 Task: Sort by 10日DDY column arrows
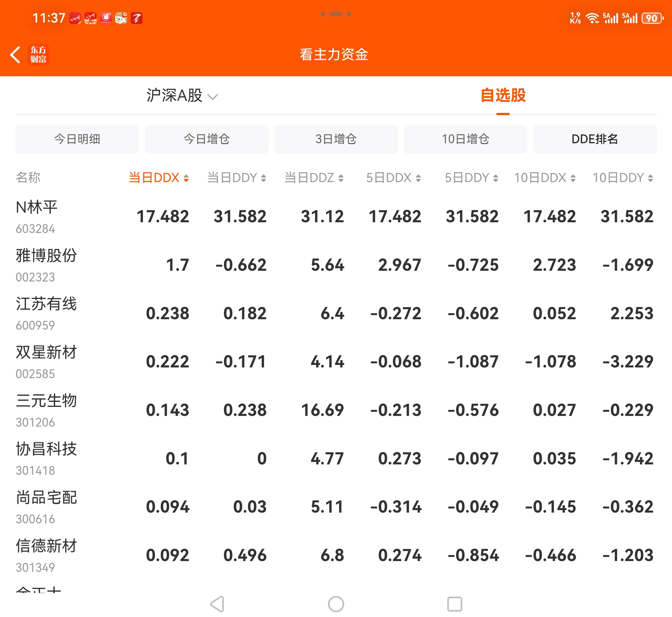(x=650, y=178)
